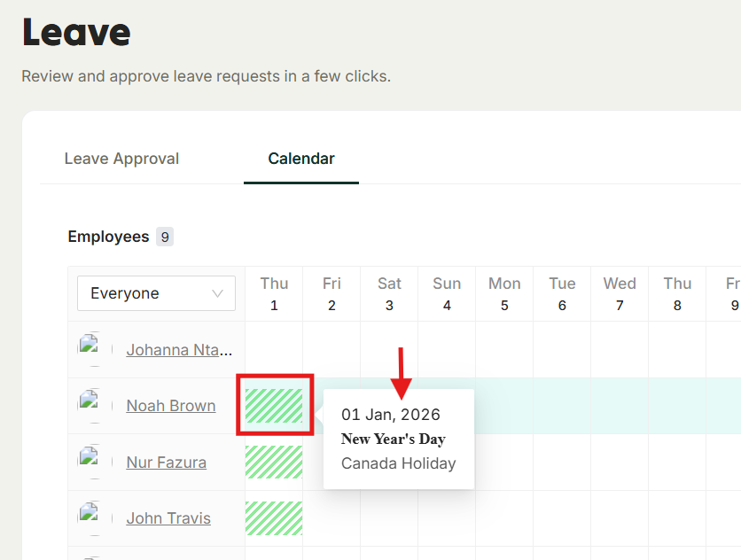The width and height of the screenshot is (741, 560).
Task: Click John Travis's striped holiday cell
Action: (x=274, y=518)
